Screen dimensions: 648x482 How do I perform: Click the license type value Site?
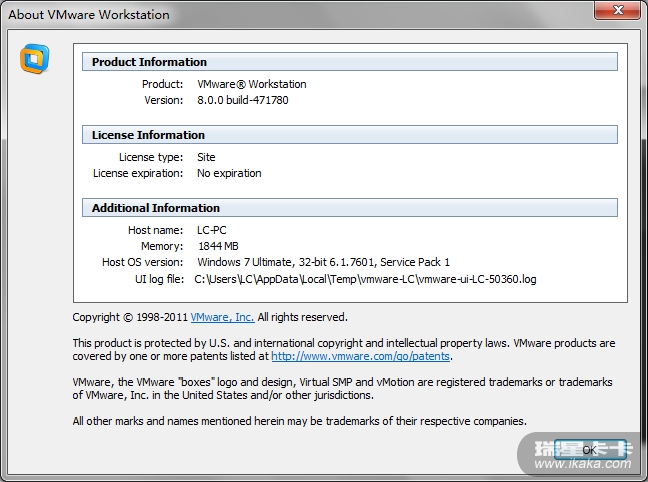coord(206,157)
